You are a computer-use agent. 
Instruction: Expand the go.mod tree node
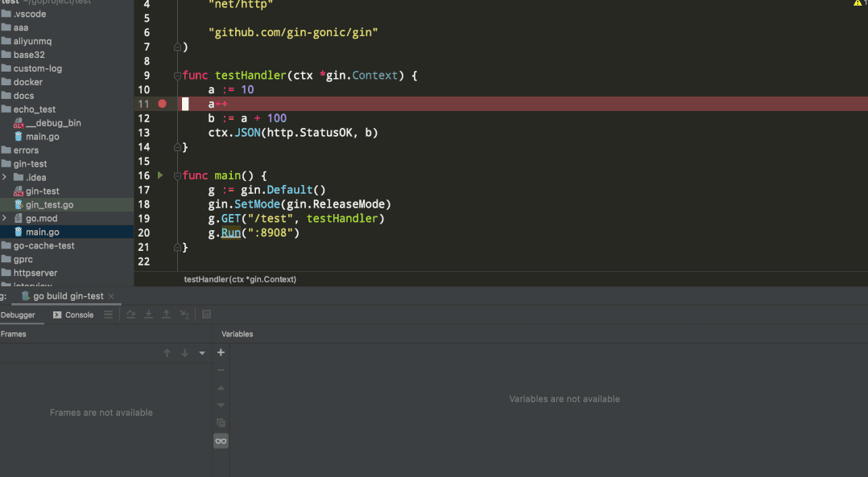coord(5,218)
